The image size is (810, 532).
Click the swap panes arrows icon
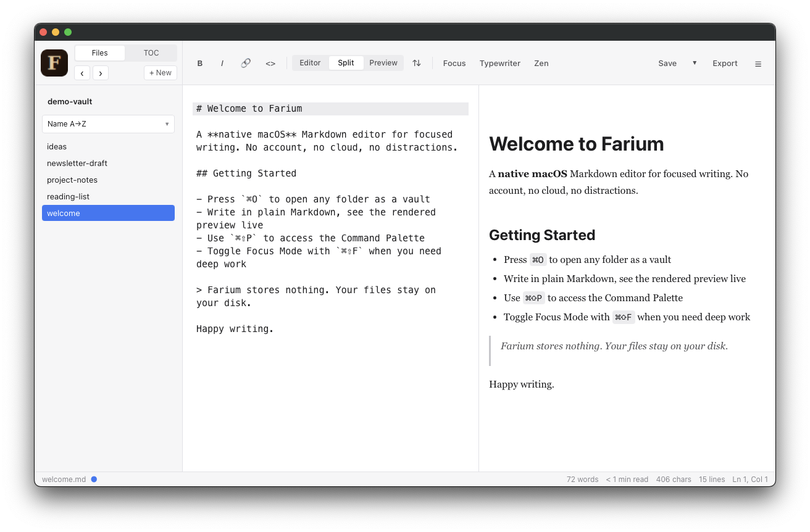click(417, 63)
